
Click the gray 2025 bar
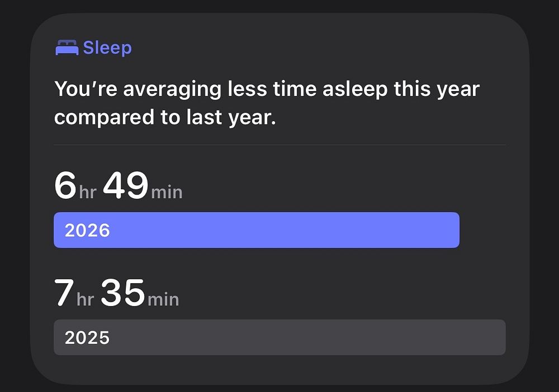pos(279,337)
